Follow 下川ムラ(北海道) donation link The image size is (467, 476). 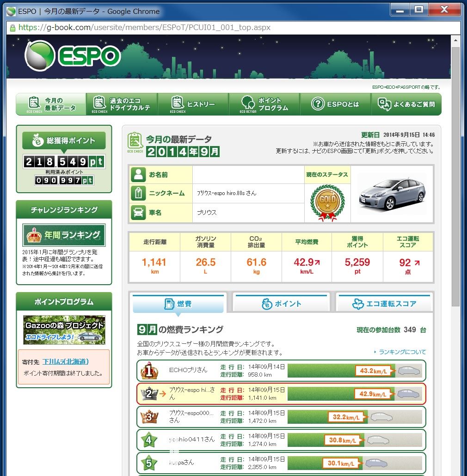pos(65,361)
